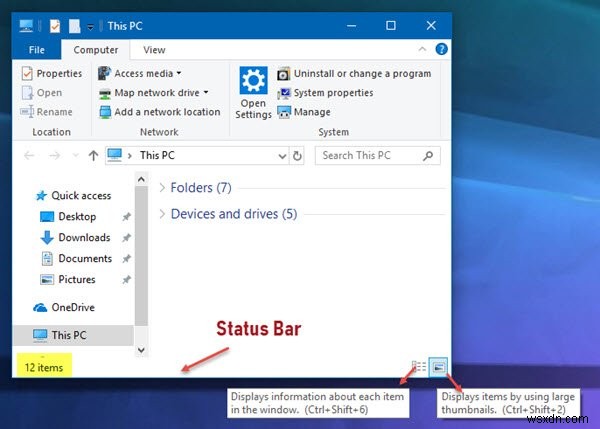Switch to Large thumbnails view in status bar
The height and width of the screenshot is (429, 600).
[x=438, y=367]
